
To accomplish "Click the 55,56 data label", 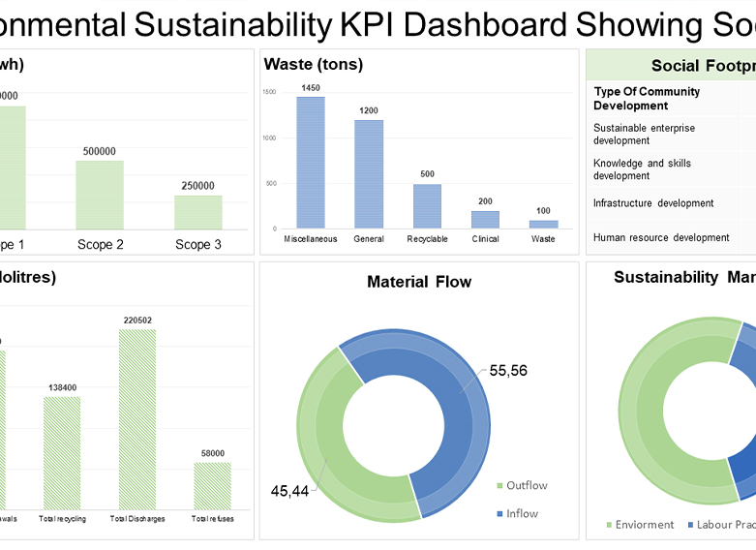I will coord(508,370).
